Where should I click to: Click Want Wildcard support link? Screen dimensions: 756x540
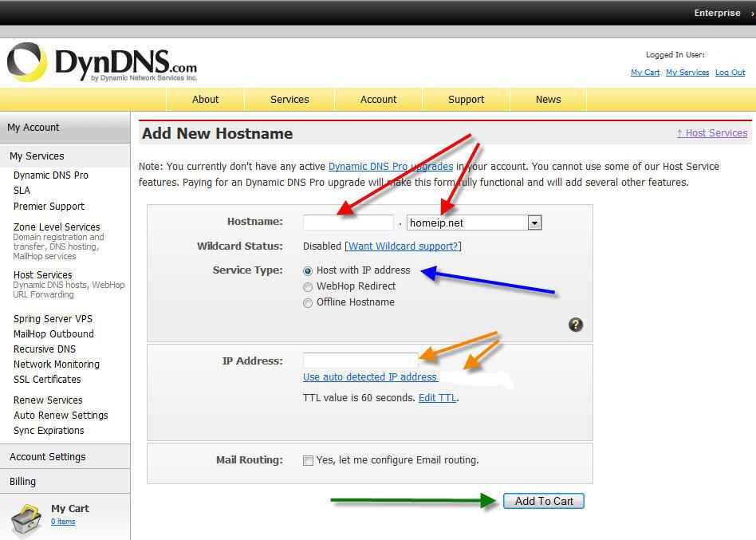coord(403,246)
